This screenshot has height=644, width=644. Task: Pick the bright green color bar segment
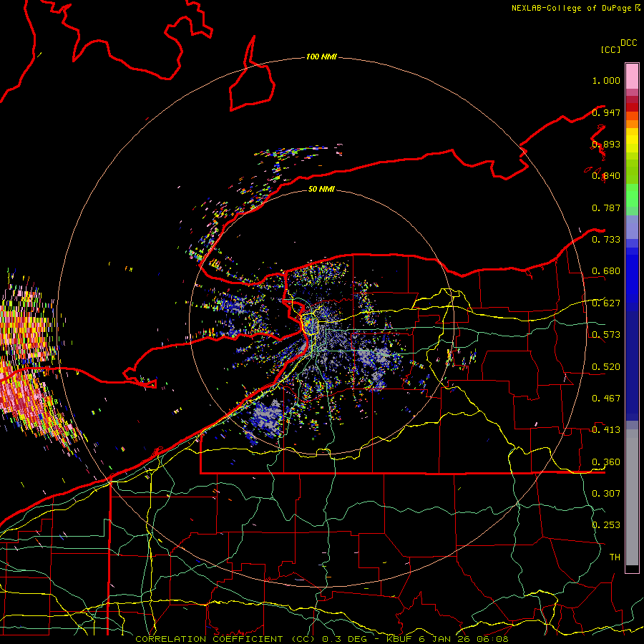632,195
